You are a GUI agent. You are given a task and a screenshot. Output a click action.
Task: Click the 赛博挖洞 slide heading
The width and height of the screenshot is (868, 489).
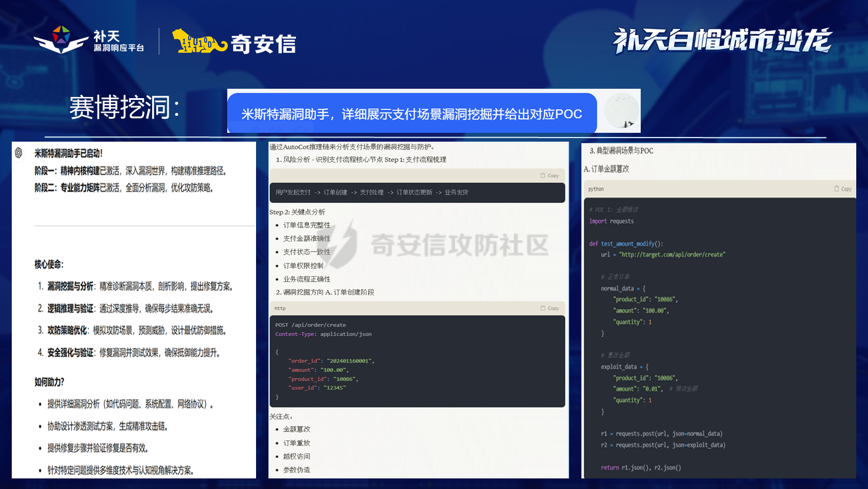click(124, 108)
